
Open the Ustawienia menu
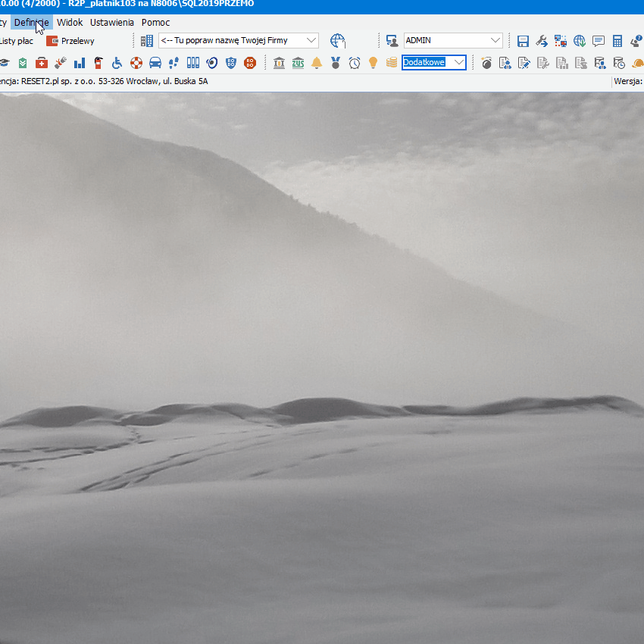[x=111, y=22]
